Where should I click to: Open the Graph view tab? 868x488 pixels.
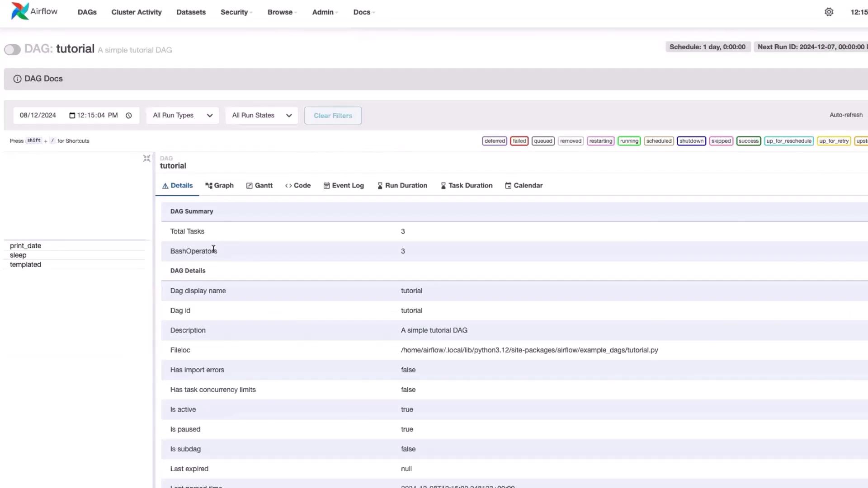(219, 186)
